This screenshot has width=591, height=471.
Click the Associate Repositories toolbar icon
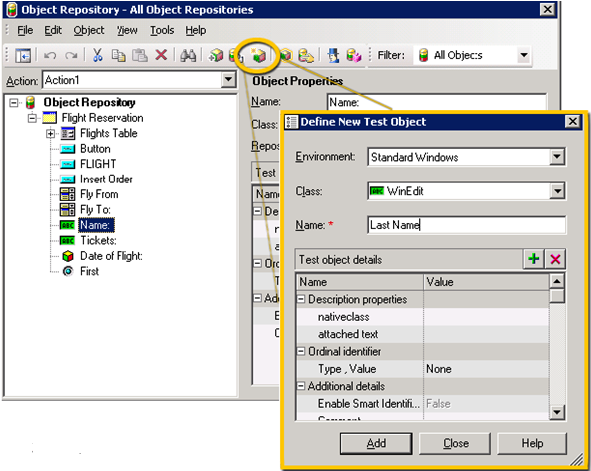[x=354, y=56]
